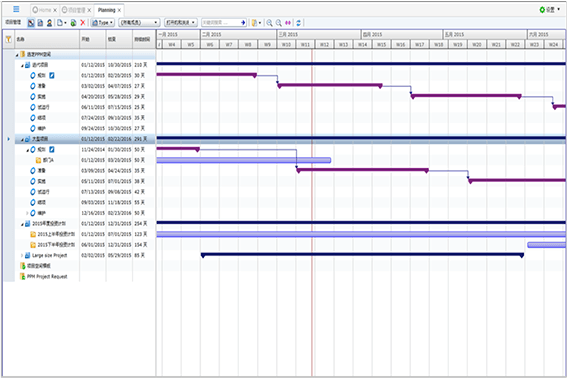This screenshot has width=568, height=380.
Task: Click the orange folder icon in the 154-day row
Action: (x=33, y=245)
